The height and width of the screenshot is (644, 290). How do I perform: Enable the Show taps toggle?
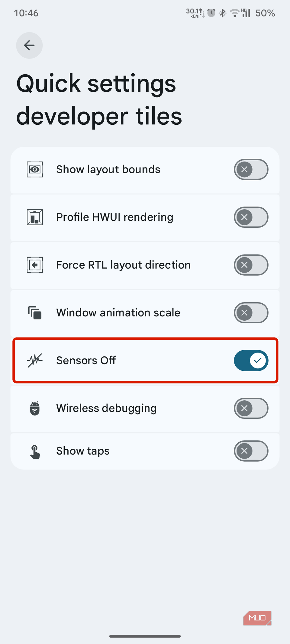pos(251,451)
